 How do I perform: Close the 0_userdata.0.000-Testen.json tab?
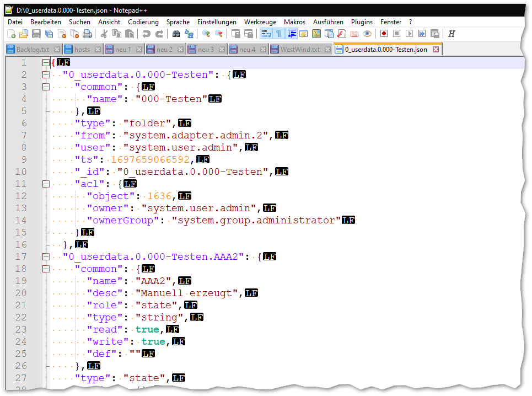click(436, 50)
